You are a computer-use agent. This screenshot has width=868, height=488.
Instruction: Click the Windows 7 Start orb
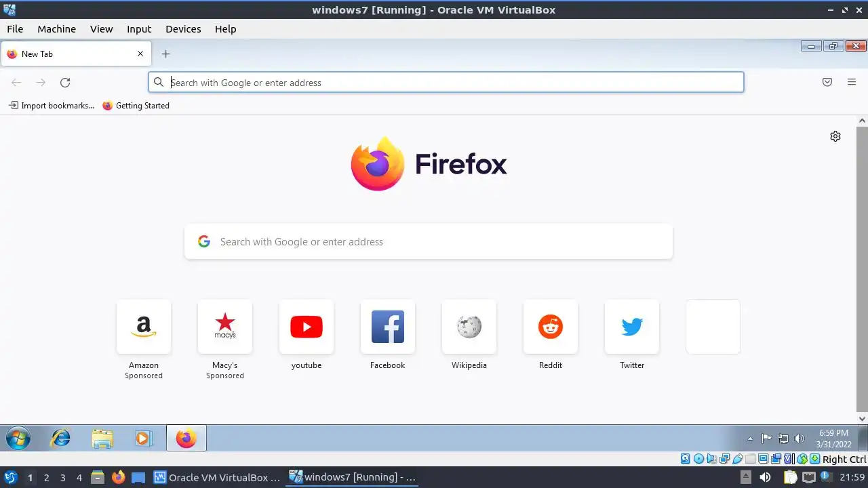point(18,439)
